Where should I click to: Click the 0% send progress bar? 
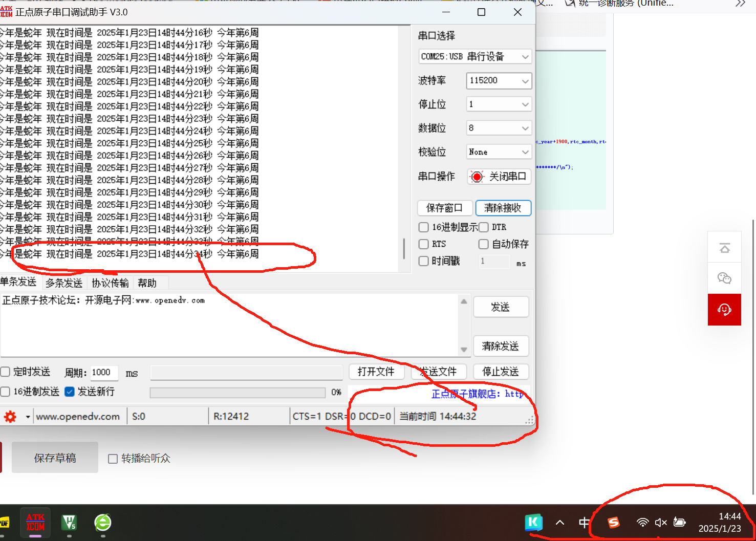coord(237,392)
